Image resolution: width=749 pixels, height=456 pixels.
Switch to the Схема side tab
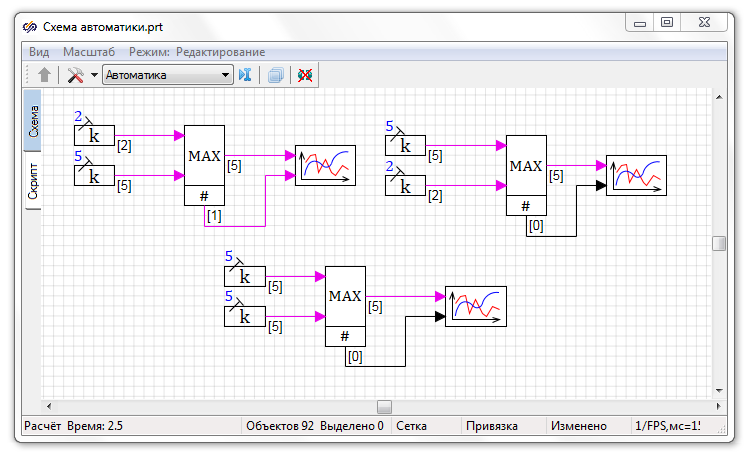[x=32, y=120]
